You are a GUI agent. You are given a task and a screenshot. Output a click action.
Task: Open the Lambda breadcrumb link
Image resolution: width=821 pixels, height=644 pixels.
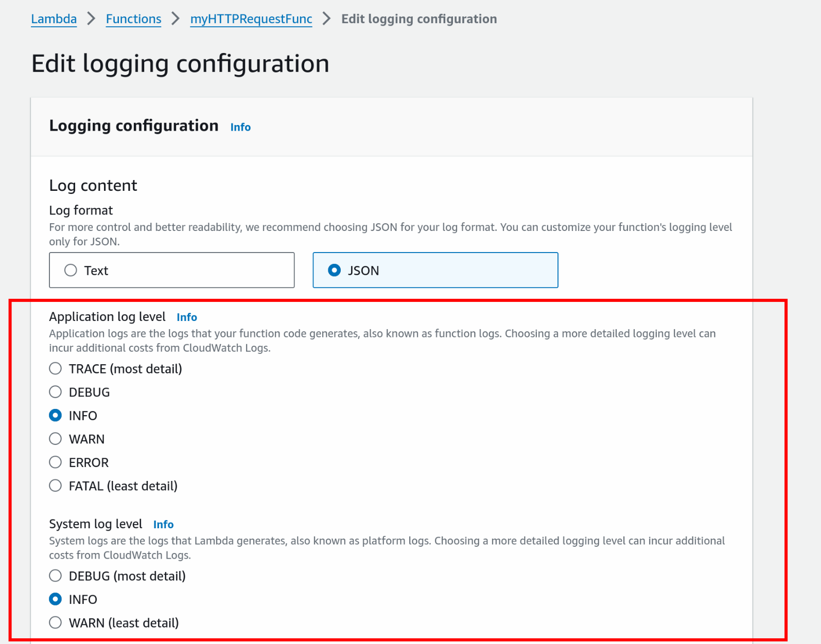(54, 19)
